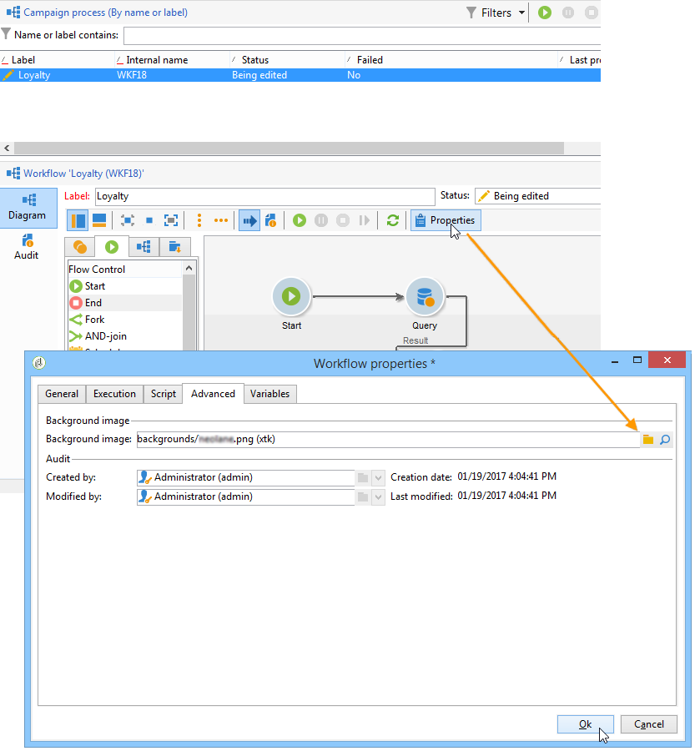The width and height of the screenshot is (700, 756).
Task: Click the yellow folder icon beside Background image
Action: 648,440
